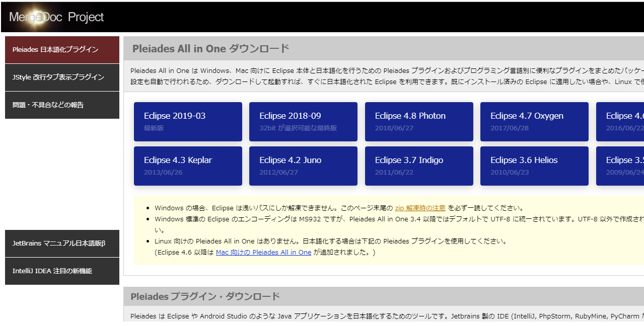The height and width of the screenshot is (326, 644).
Task: Download Eclipse 3.7 Indigo
Action: pyautogui.click(x=418, y=166)
